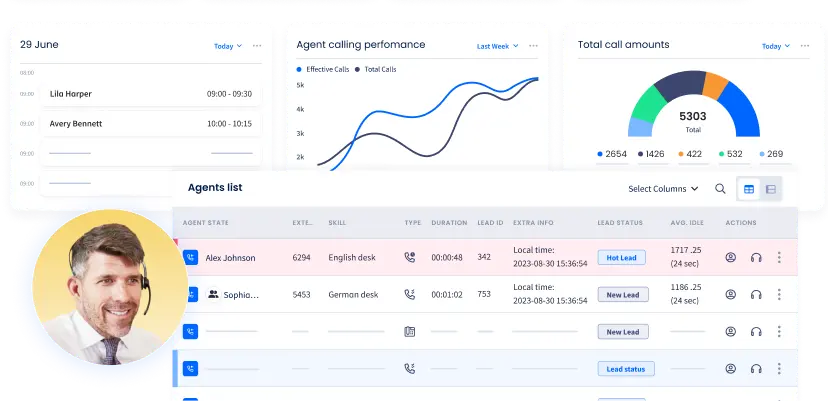Click the Lead status badge
This screenshot has height=401, width=828.
pyautogui.click(x=626, y=369)
